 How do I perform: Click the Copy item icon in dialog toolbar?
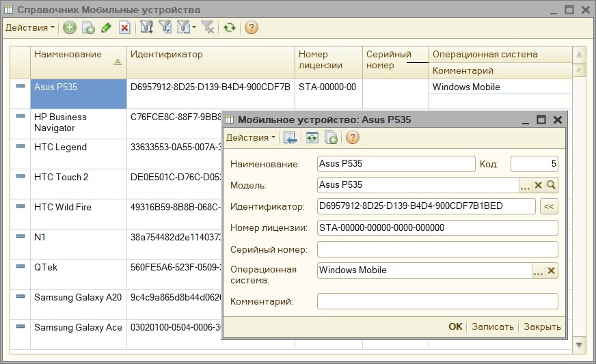pyautogui.click(x=331, y=137)
